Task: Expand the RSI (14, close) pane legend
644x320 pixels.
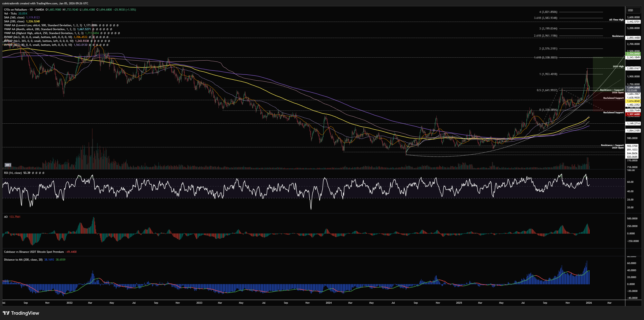Action: tap(13, 173)
